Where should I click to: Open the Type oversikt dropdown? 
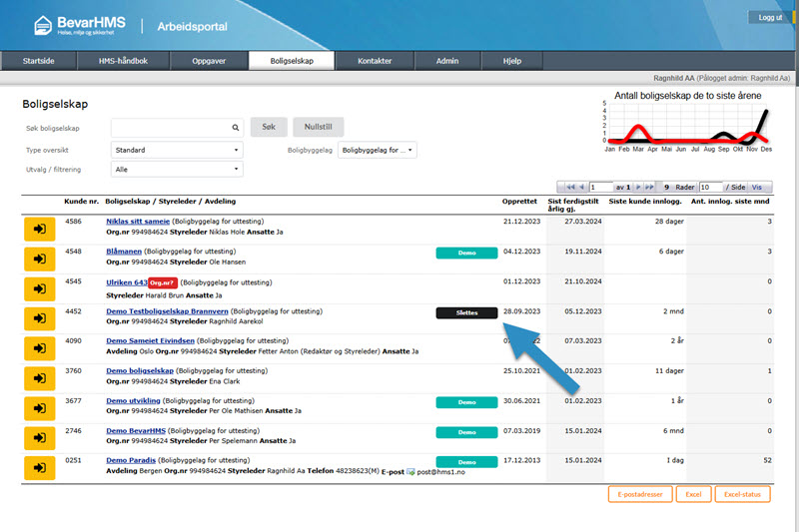click(x=176, y=150)
